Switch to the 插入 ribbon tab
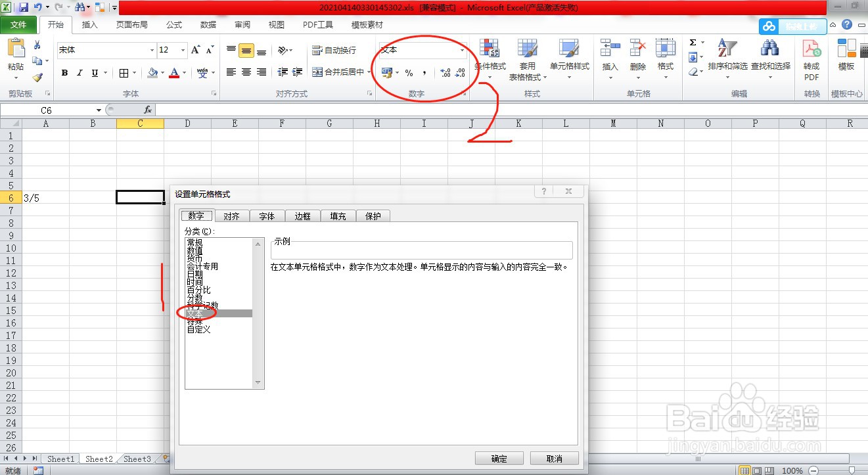The image size is (868, 475). (89, 25)
